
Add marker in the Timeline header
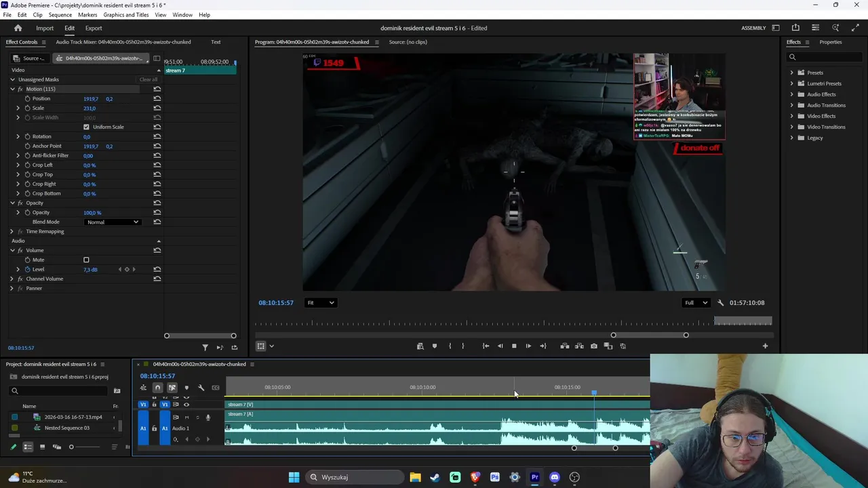[x=186, y=388]
